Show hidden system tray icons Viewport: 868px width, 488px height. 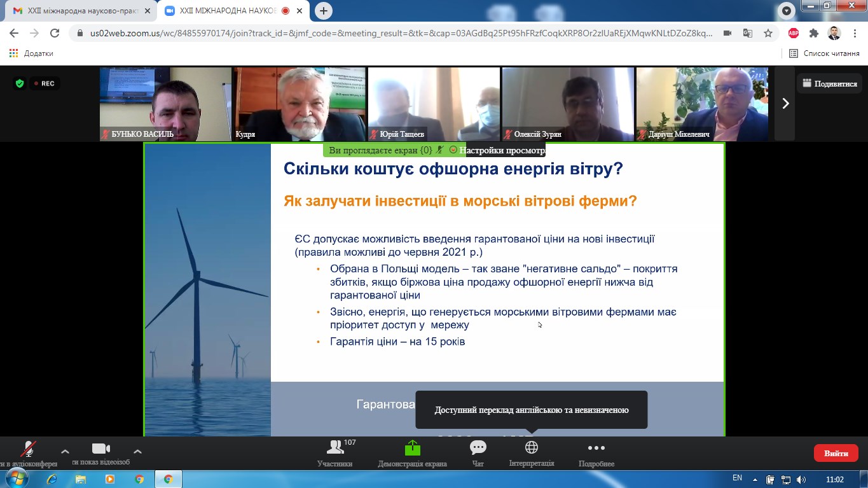point(755,479)
